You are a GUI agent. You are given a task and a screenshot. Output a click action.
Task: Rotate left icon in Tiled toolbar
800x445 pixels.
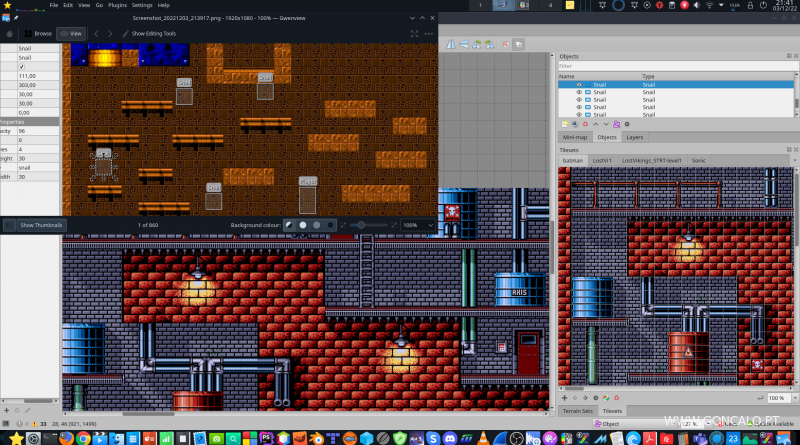point(477,44)
